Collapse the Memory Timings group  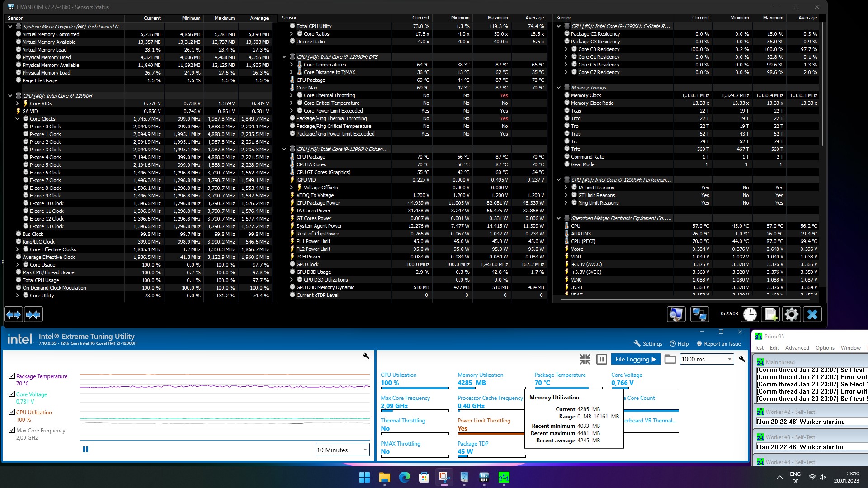(558, 88)
